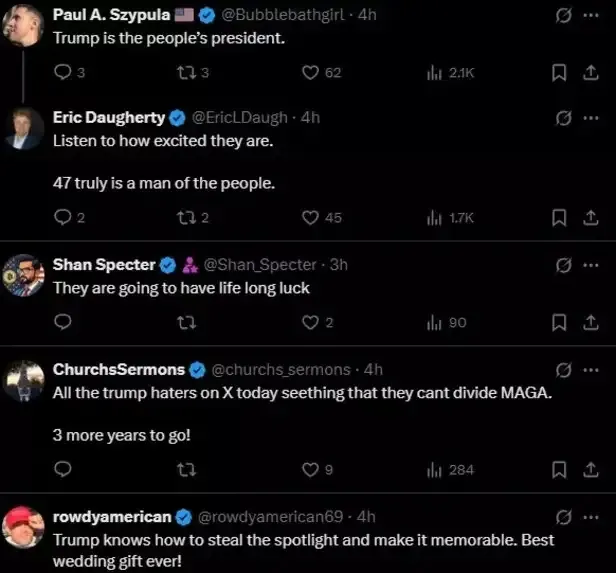Open Eric Daugherty's profile name link

tap(109, 117)
